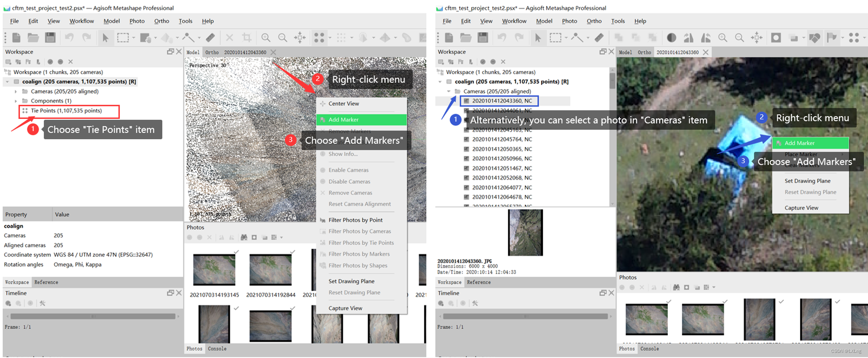Screen dimensions: 868x358
Task: Switch to Console tab in right window
Action: (649, 349)
